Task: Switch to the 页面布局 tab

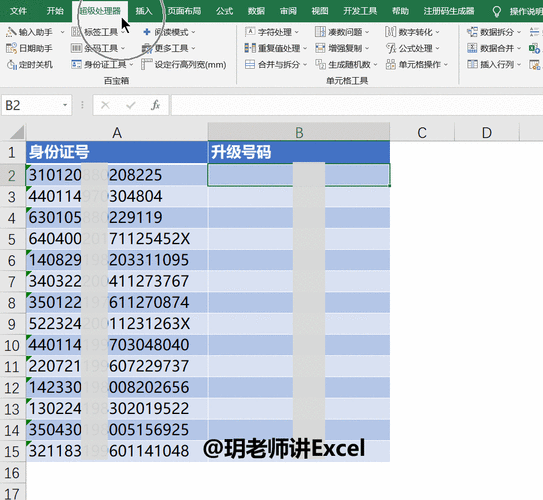Action: click(184, 11)
